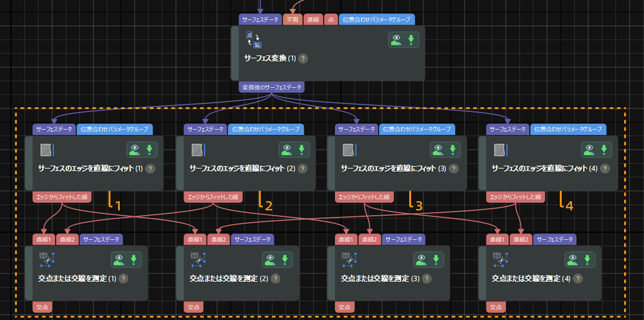Open help for 交点または交線を測定 (3)
Viewport: 644px width, 320px height.
tap(427, 278)
